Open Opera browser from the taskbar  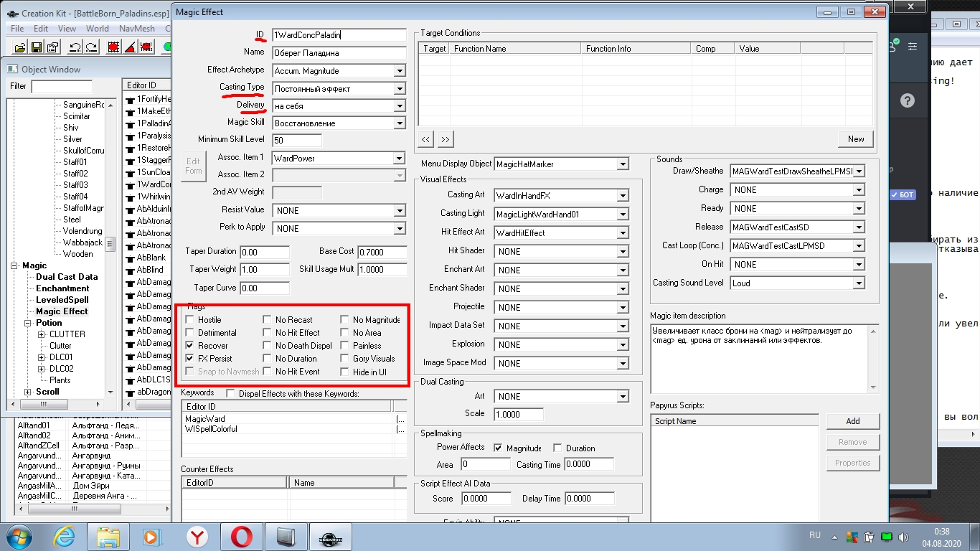(241, 537)
